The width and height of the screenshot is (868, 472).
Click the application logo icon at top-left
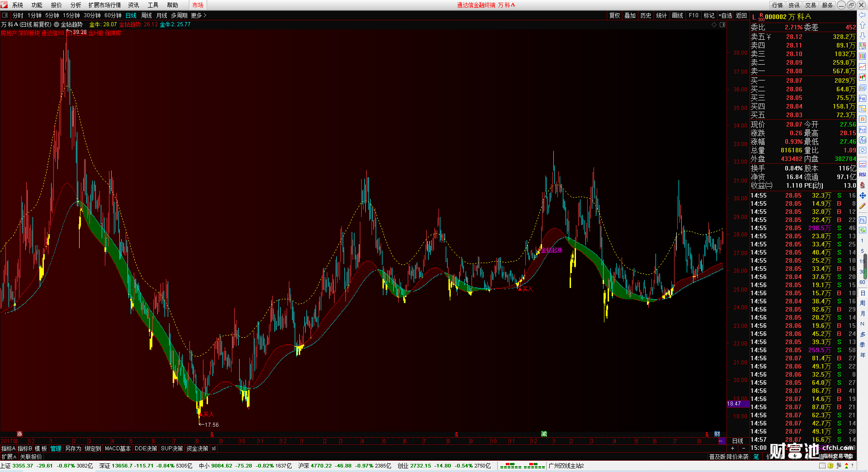coord(4,5)
